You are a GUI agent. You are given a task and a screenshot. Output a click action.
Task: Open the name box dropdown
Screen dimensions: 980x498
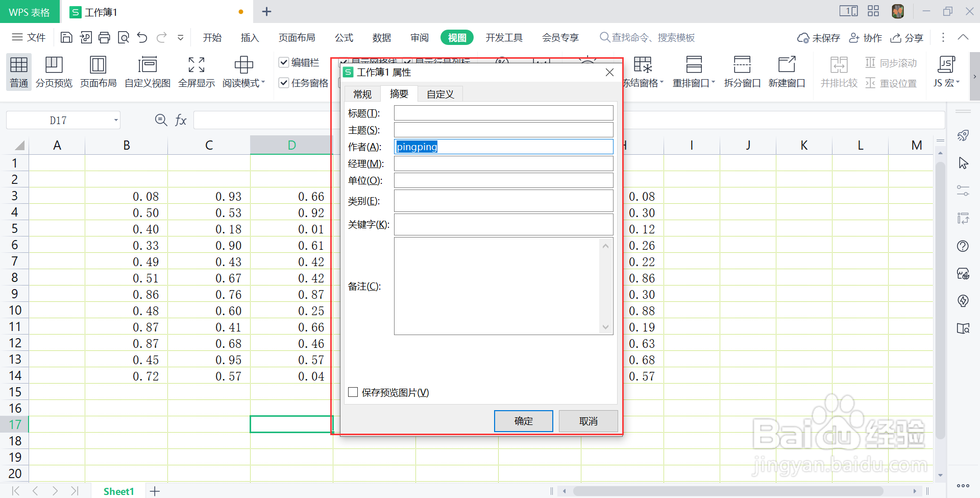pos(115,120)
